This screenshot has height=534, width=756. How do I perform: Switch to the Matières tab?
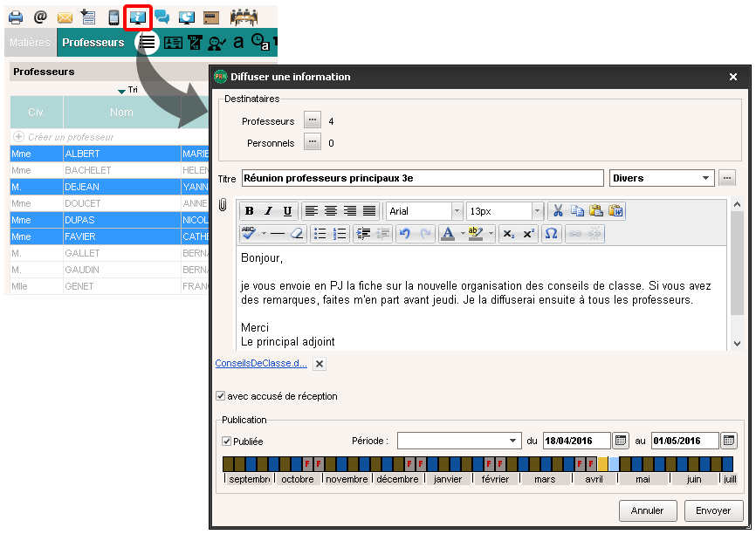pos(30,43)
